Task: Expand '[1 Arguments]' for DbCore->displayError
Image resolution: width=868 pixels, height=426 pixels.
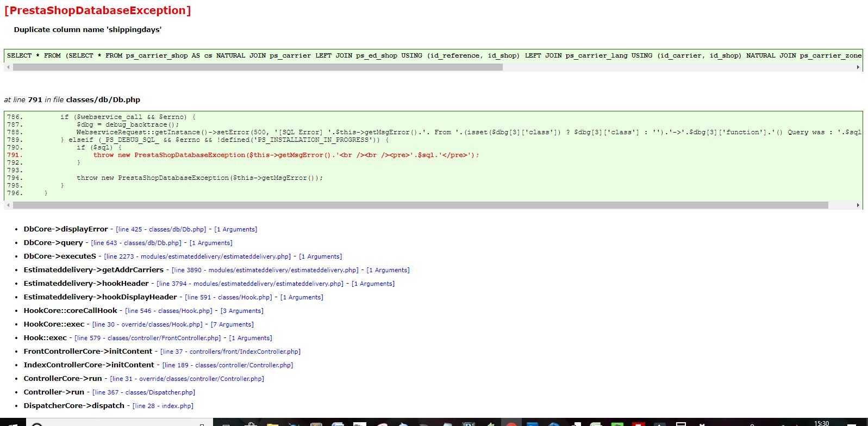Action: [x=236, y=229]
